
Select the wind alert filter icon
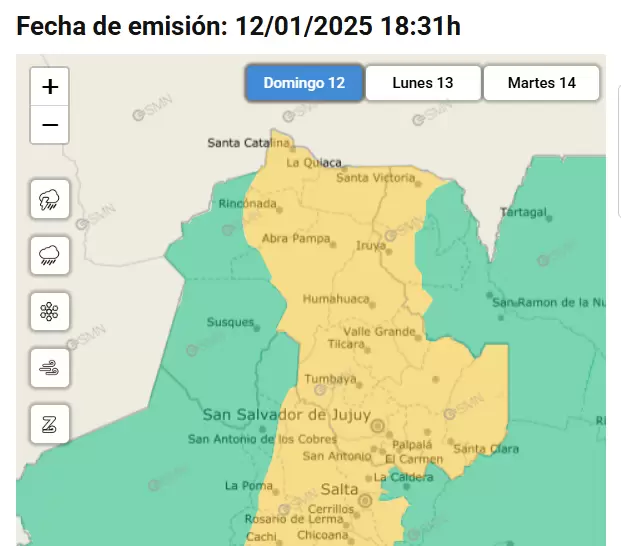tap(50, 368)
